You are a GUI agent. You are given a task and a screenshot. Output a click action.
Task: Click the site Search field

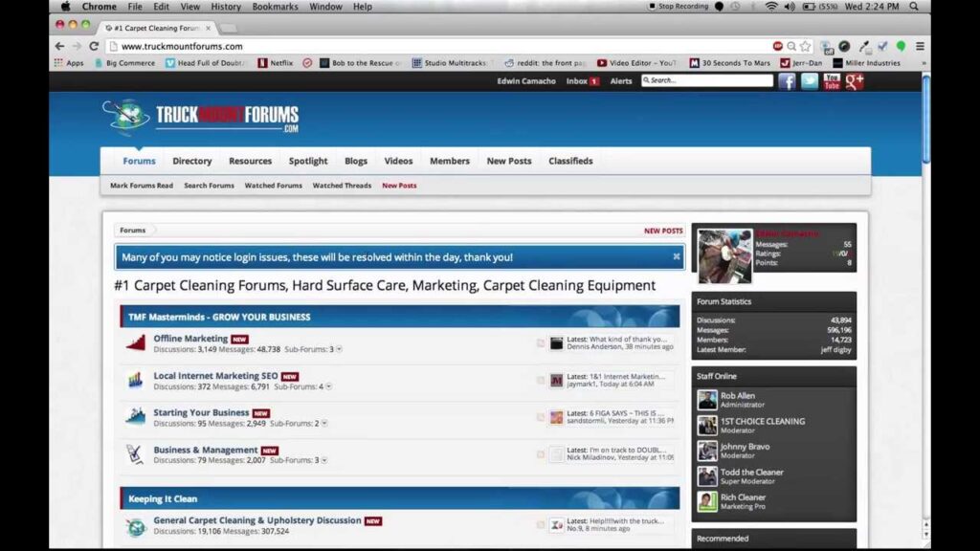[x=707, y=80]
